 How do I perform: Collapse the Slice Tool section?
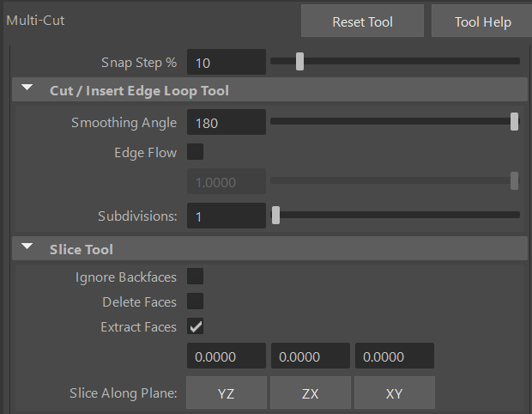[x=27, y=249]
